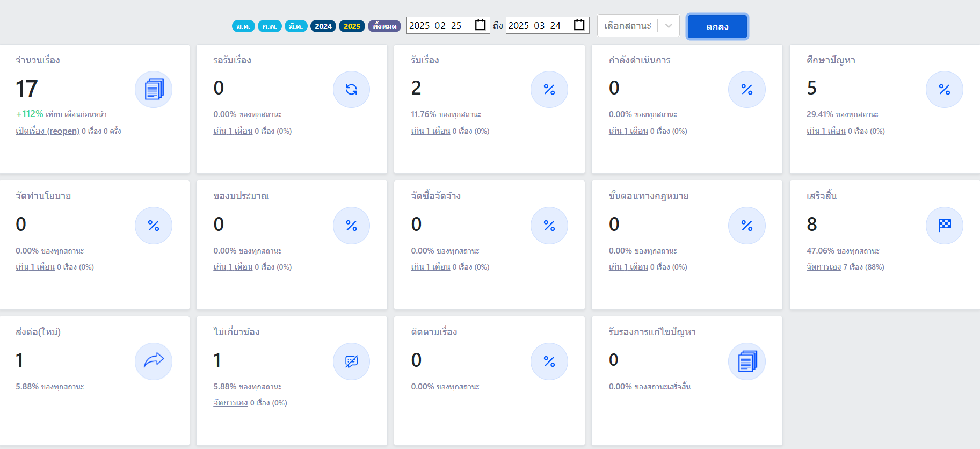Open จัดการเอง link in เสร็จสิ้น card

tap(824, 267)
